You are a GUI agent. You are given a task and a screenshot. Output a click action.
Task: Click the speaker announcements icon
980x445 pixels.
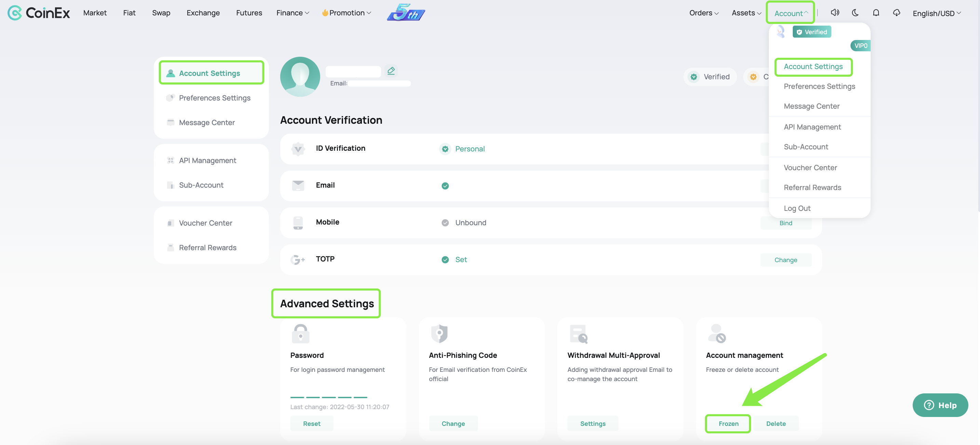(835, 13)
